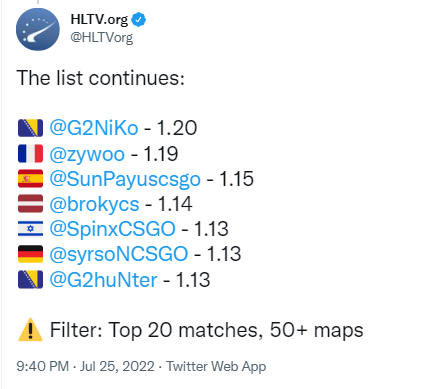The height and width of the screenshot is (389, 428).
Task: Click the Latvian flag emoji
Action: tap(30, 204)
